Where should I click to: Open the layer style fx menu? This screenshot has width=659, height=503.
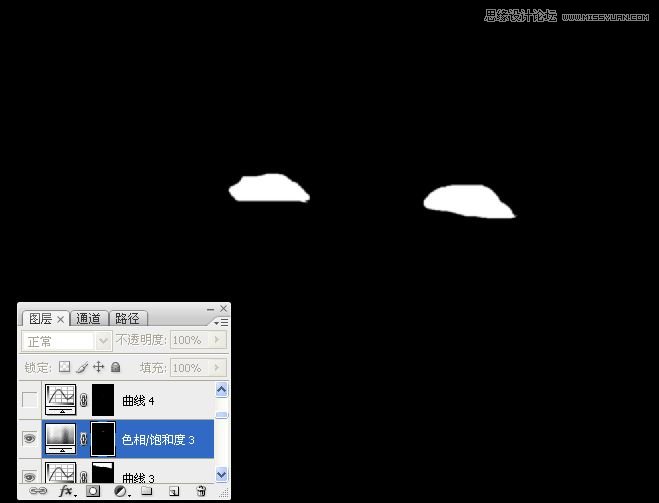pyautogui.click(x=67, y=491)
